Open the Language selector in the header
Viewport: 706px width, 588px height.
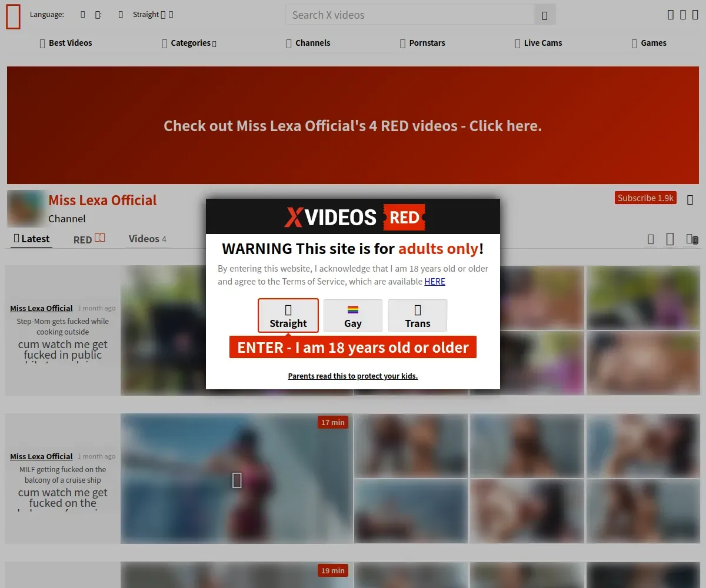click(x=65, y=15)
